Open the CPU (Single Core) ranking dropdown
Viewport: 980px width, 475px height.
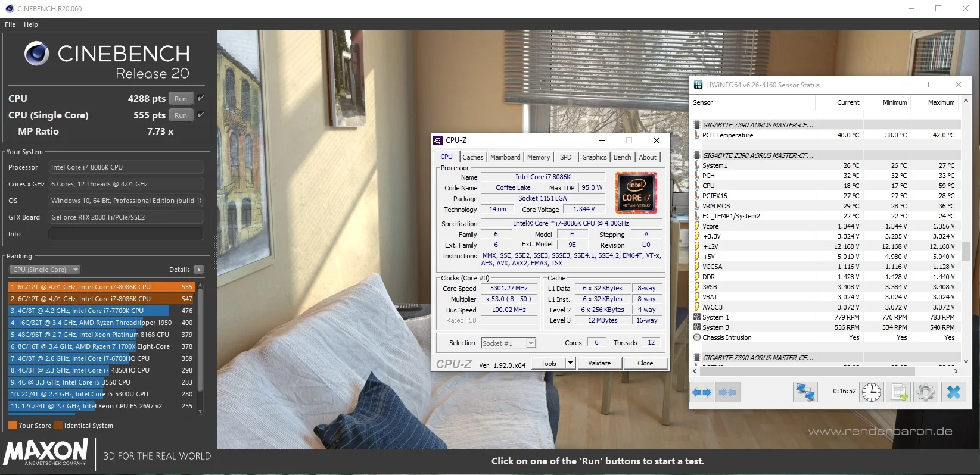point(45,270)
